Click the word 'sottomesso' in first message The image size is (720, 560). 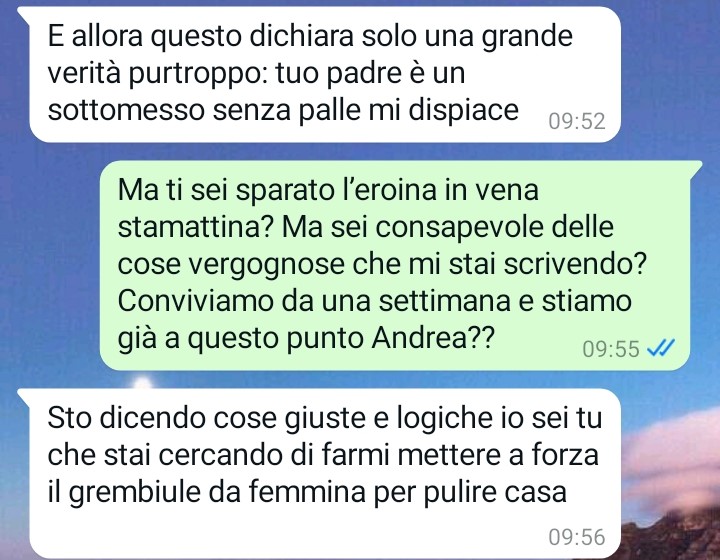[126, 110]
